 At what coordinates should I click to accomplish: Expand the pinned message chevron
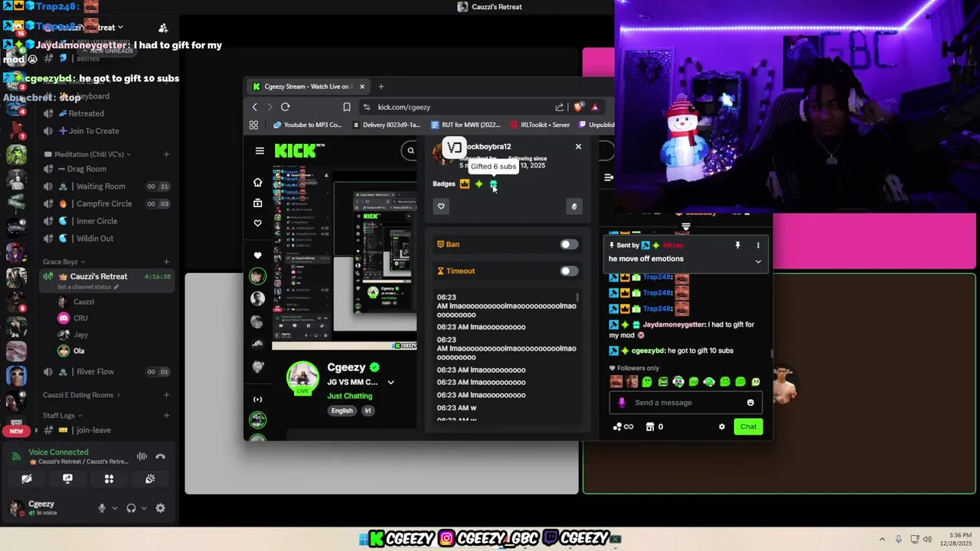(758, 262)
